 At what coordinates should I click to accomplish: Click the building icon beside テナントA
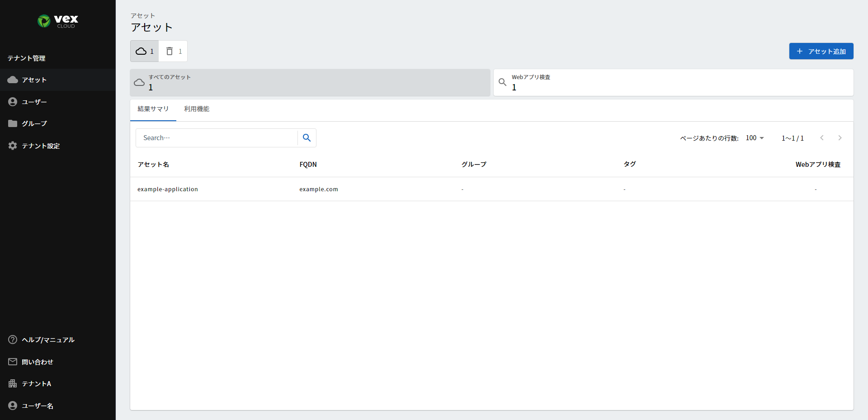tap(13, 383)
